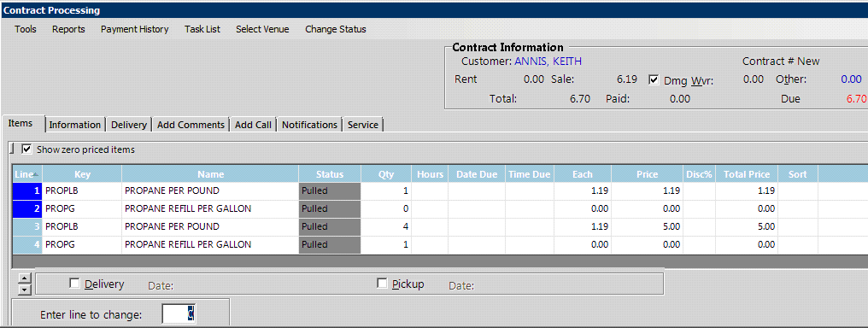Sort by the Status column header
868x328 pixels.
coord(330,174)
